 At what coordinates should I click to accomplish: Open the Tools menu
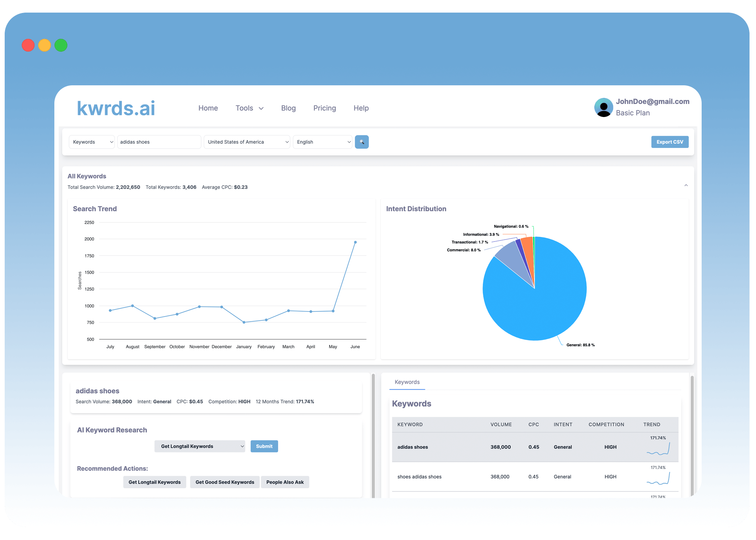[x=249, y=108]
